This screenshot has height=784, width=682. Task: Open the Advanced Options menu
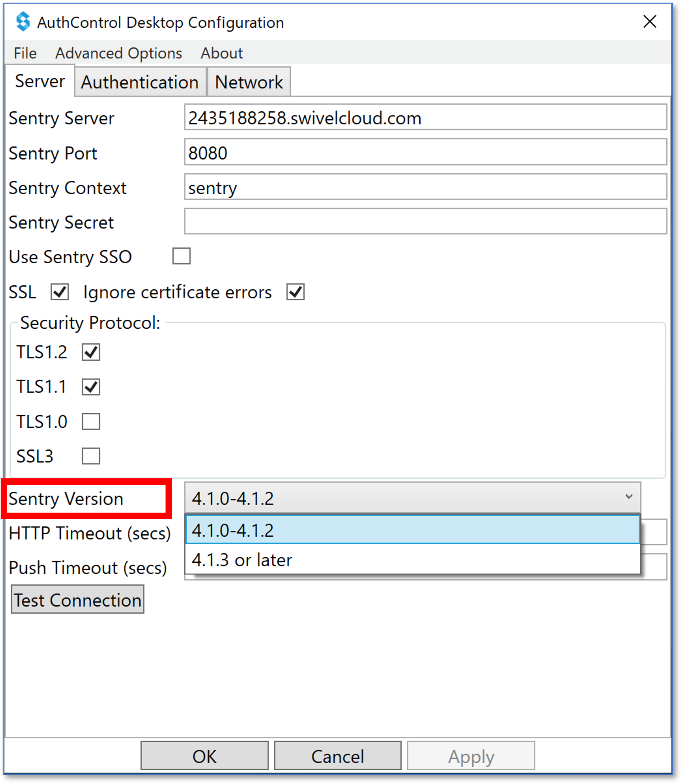(118, 53)
